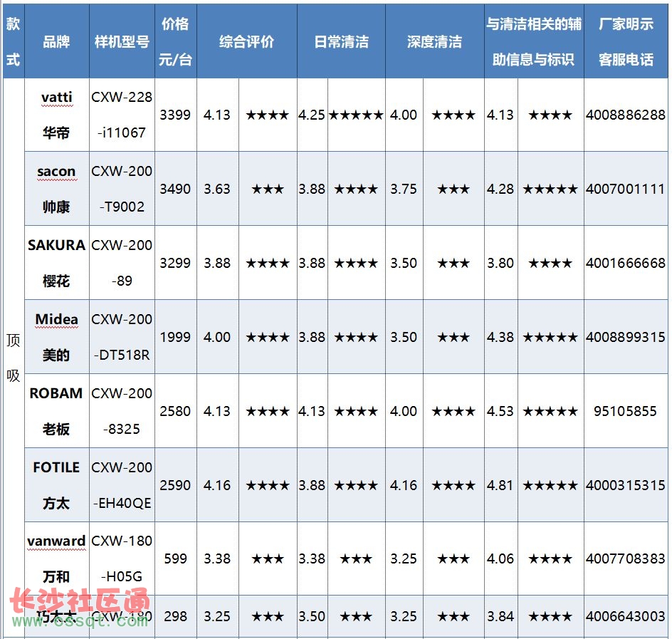672x639 pixels.
Task: Click the 价格 元/台 header cell
Action: (x=175, y=41)
